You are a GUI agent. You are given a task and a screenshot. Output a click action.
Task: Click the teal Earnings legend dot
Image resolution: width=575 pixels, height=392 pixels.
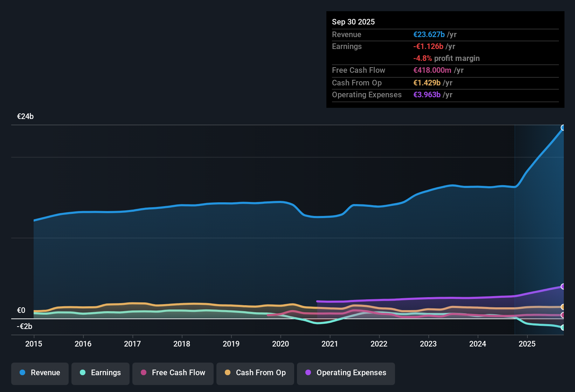83,373
